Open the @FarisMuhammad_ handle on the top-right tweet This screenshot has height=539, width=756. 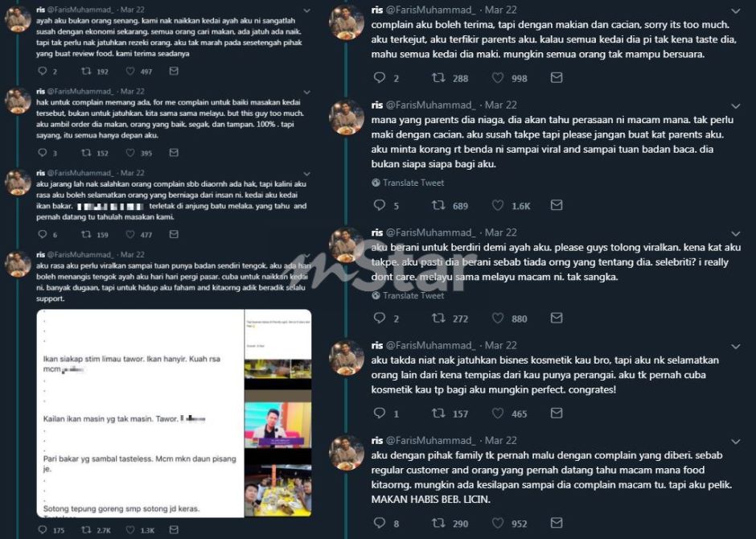point(430,10)
